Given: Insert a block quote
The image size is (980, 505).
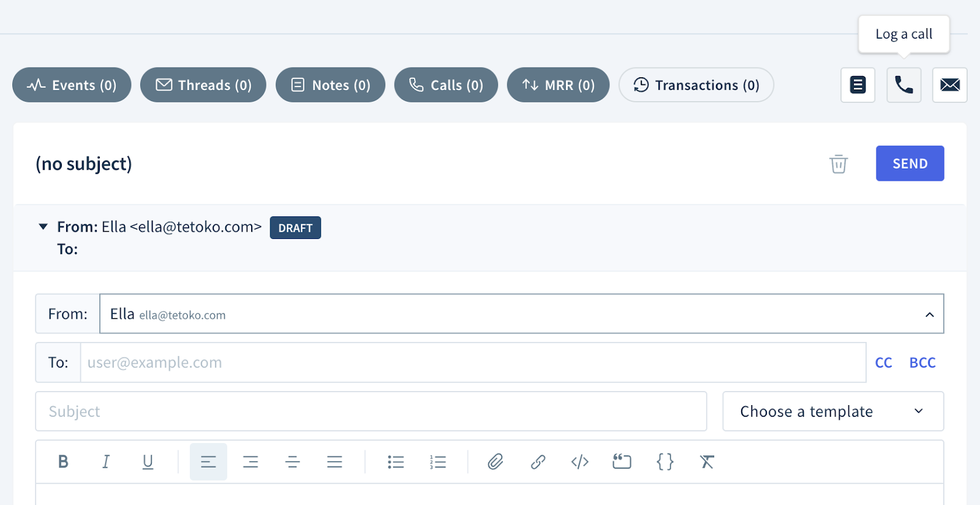Looking at the screenshot, I should tap(622, 461).
